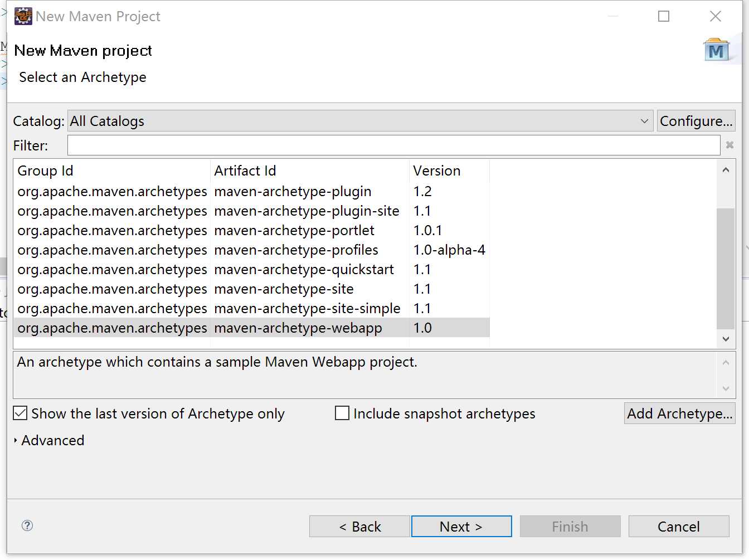Proceed with the Next > button
The image size is (749, 560).
pyautogui.click(x=461, y=527)
